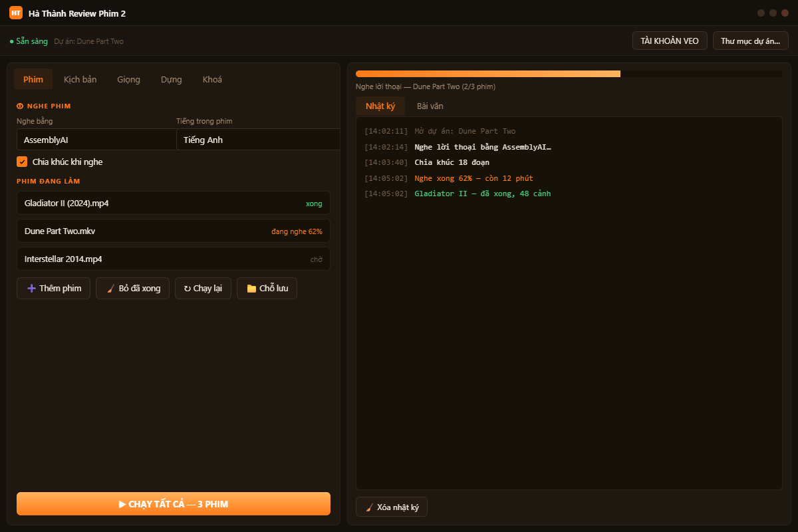Click the 'Dự án: Dune Part Two' header label

pyautogui.click(x=89, y=41)
